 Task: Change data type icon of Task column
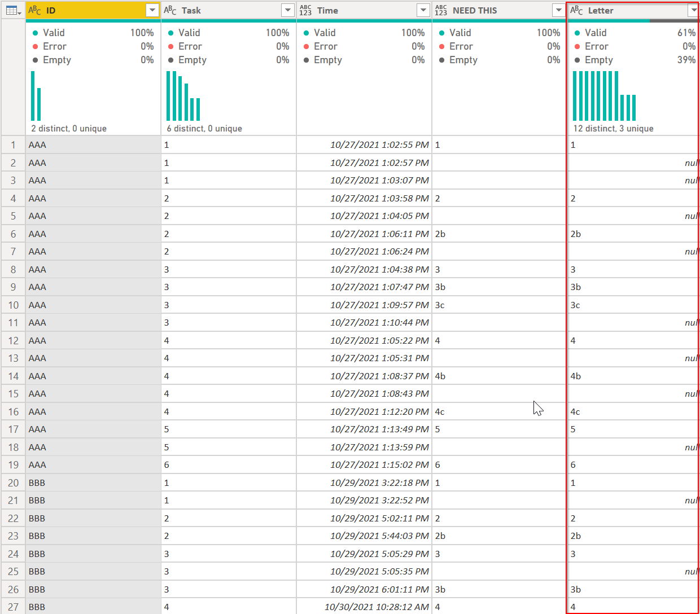[x=170, y=10]
